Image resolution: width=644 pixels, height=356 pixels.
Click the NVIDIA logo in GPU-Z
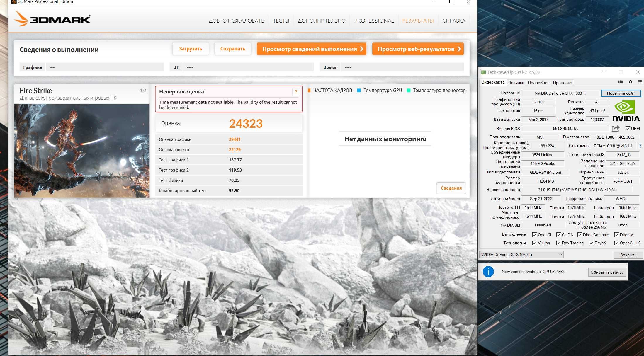point(626,111)
